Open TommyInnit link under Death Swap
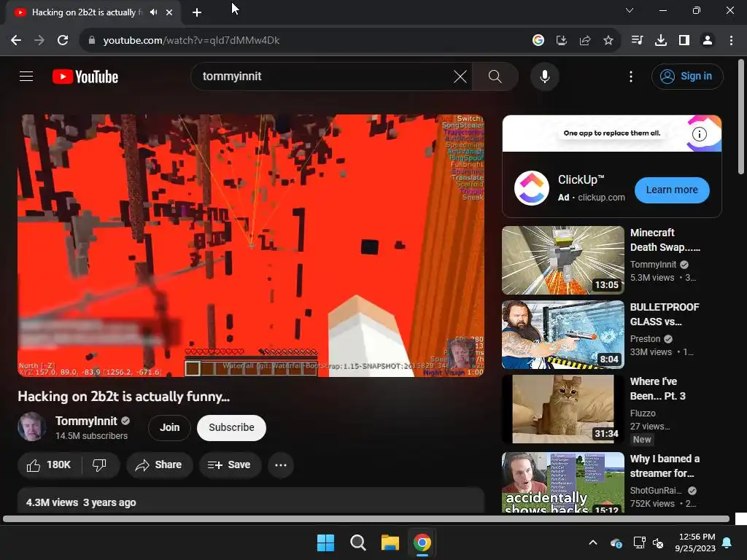Viewport: 747px width, 560px height. (x=653, y=264)
